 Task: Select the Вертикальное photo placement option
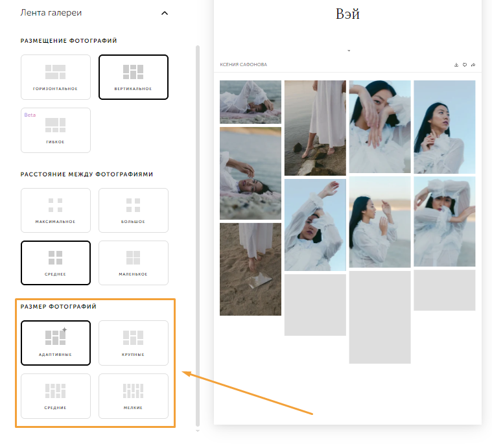pos(134,77)
